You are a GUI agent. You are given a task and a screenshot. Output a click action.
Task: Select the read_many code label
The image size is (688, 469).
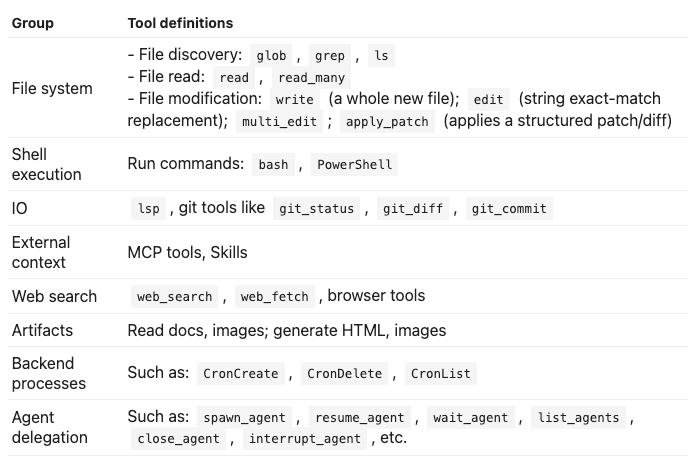(x=312, y=78)
